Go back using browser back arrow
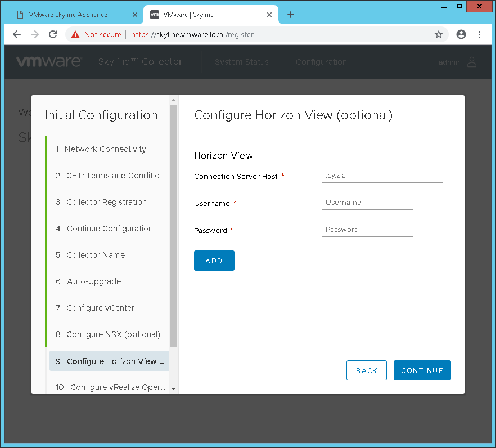The width and height of the screenshot is (496, 448). [x=17, y=34]
